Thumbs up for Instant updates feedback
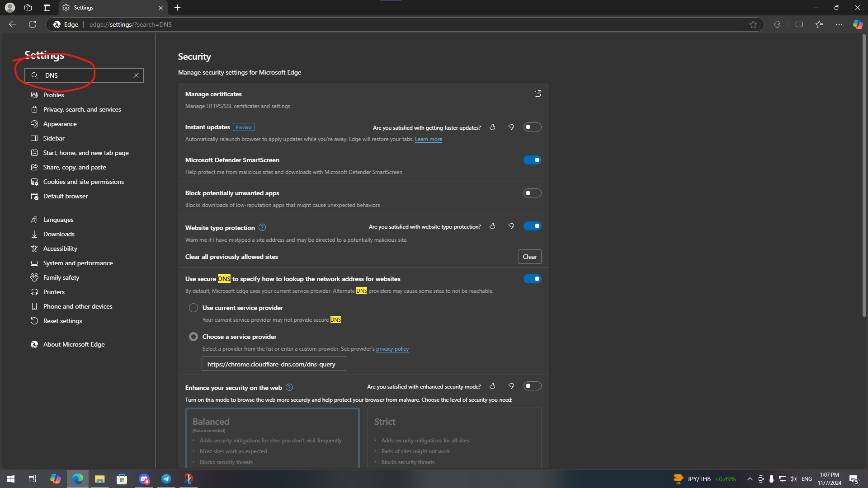The width and height of the screenshot is (868, 488). (x=492, y=127)
